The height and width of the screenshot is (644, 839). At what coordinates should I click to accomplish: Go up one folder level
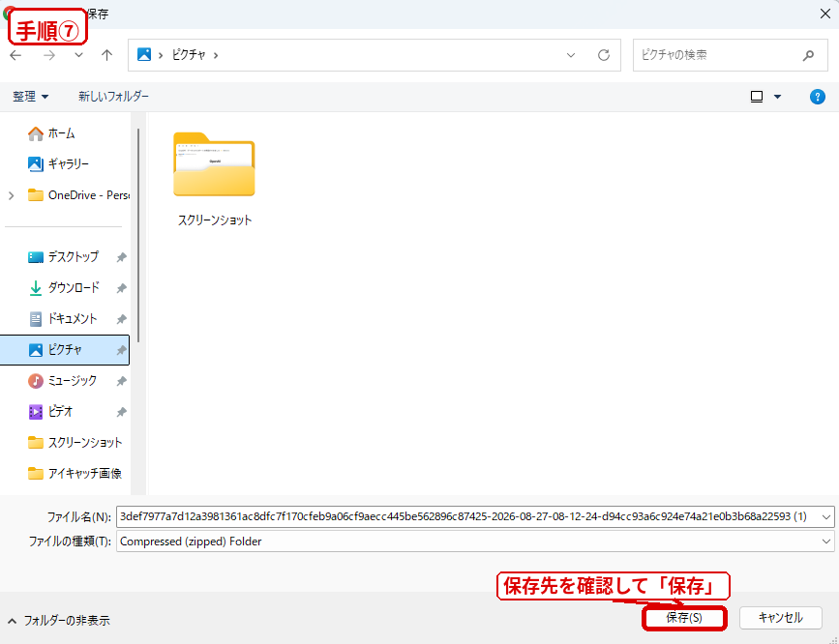[107, 55]
